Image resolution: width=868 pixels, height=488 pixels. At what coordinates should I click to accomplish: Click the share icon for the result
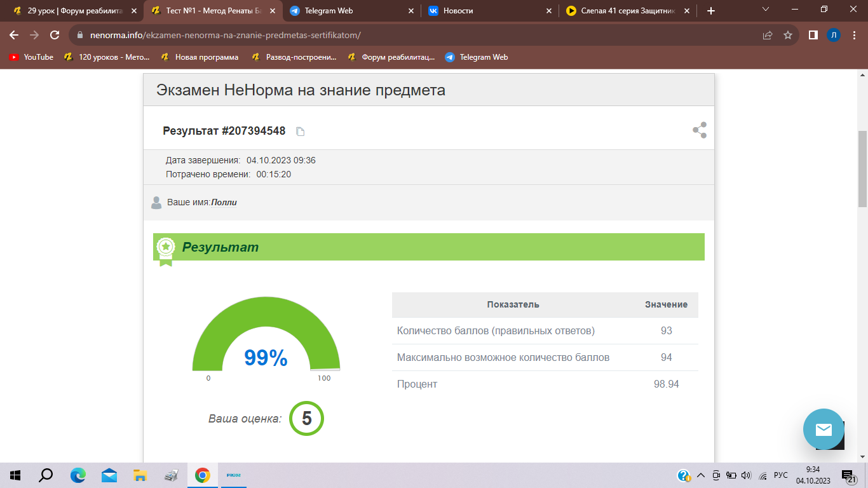click(x=700, y=130)
